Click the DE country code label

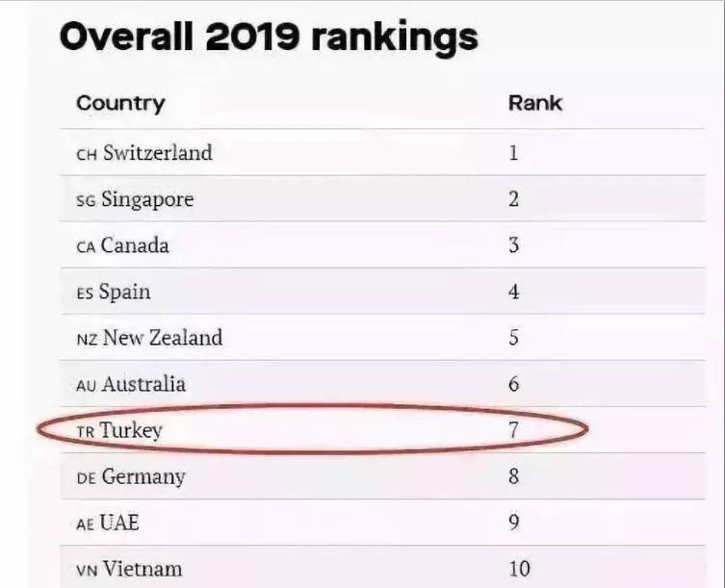[x=86, y=477]
